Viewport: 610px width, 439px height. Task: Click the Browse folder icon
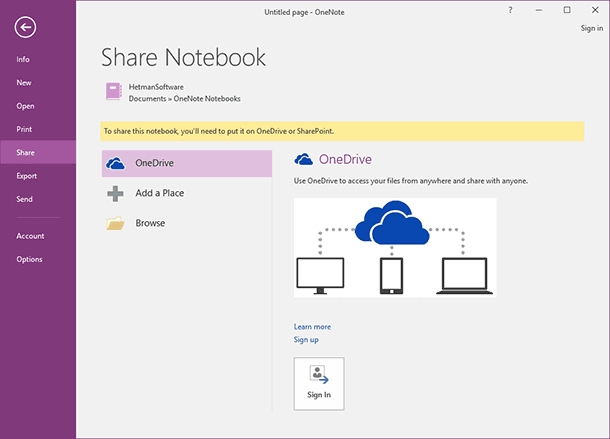pos(116,223)
